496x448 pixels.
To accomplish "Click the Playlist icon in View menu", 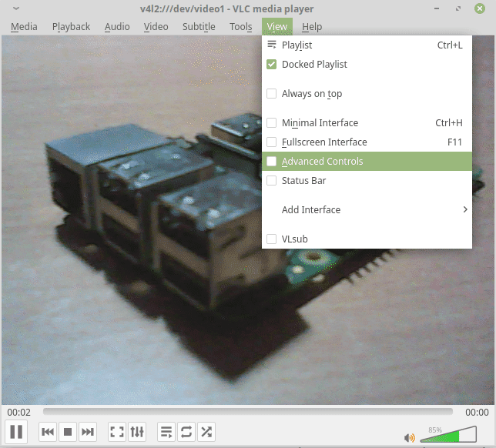I will tap(271, 45).
